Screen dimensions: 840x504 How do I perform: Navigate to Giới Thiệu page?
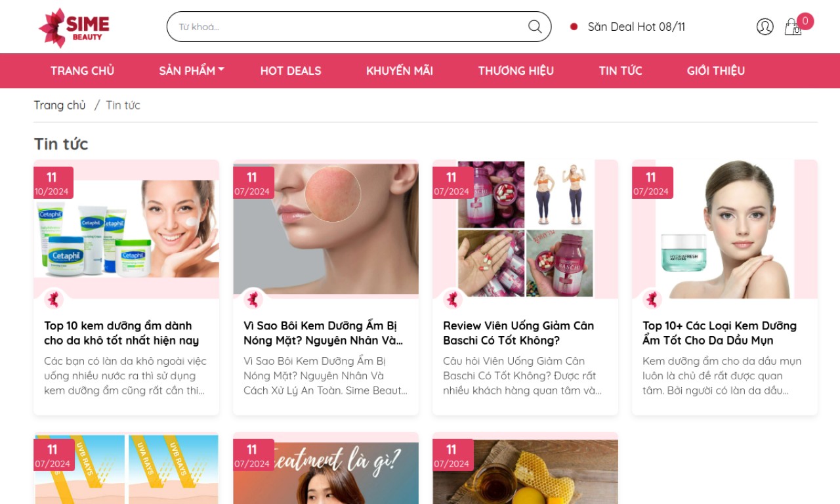point(716,71)
